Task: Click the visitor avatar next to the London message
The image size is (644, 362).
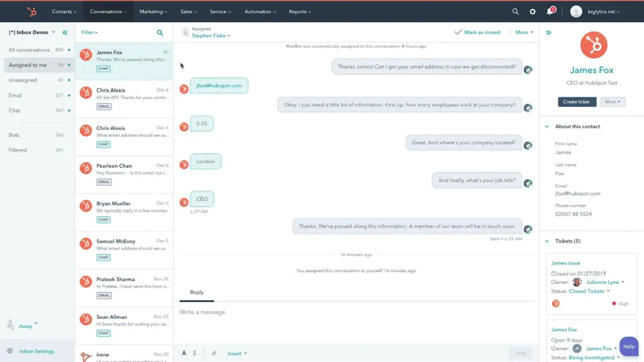Action: (x=184, y=164)
